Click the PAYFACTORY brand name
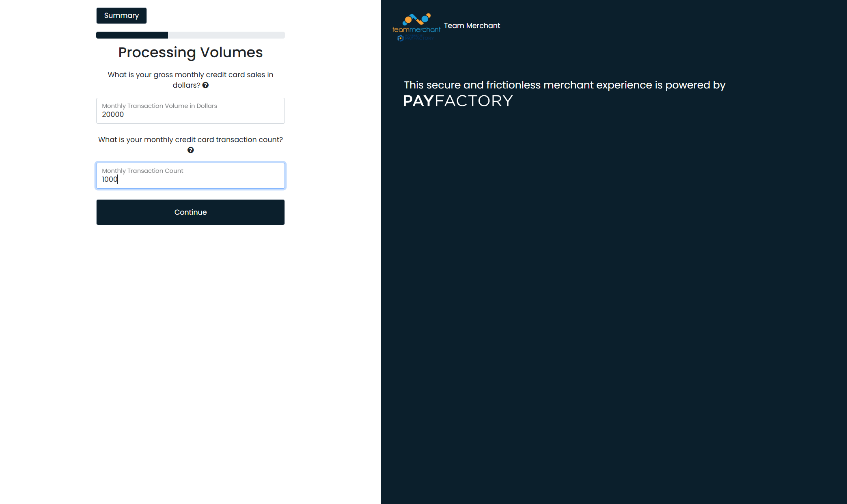This screenshot has height=504, width=847. click(458, 101)
